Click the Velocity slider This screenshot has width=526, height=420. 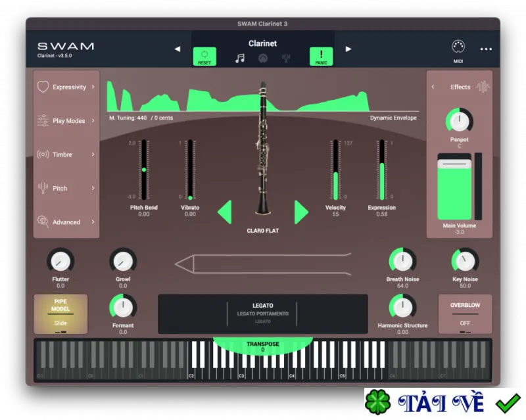pyautogui.click(x=335, y=170)
